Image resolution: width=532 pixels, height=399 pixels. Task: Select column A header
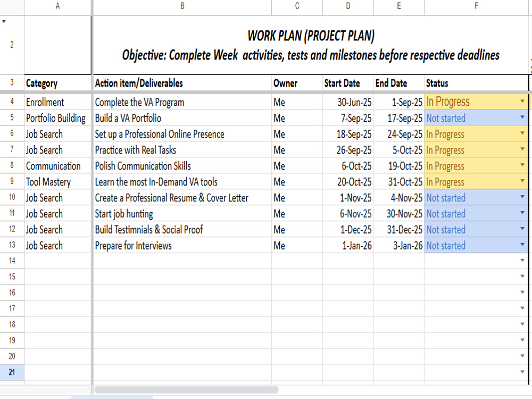pyautogui.click(x=57, y=6)
